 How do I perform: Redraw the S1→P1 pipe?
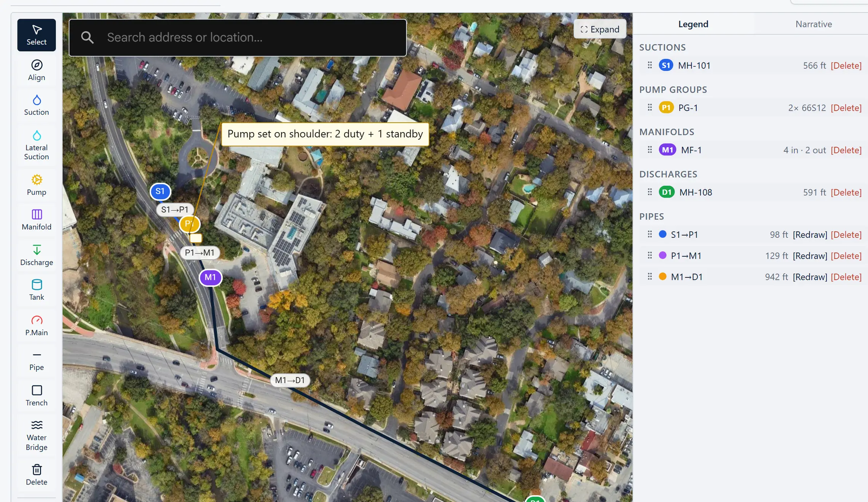pyautogui.click(x=810, y=235)
